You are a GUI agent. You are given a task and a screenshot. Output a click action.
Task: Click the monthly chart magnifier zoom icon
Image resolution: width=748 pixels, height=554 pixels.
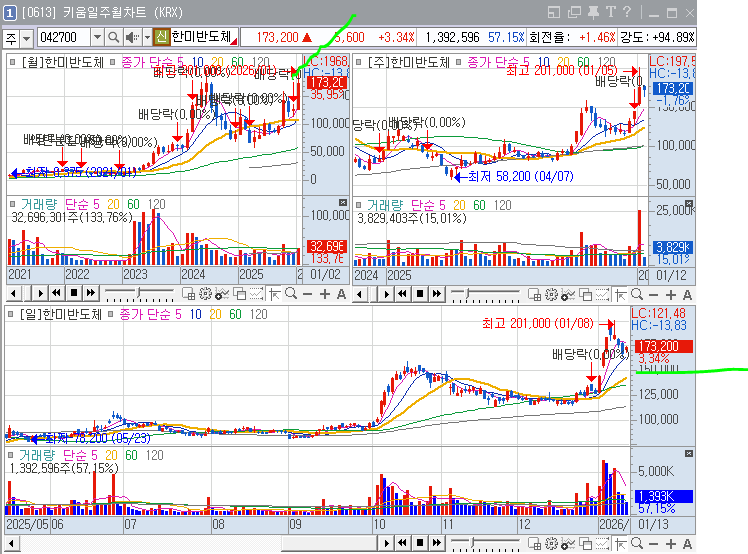(x=291, y=294)
